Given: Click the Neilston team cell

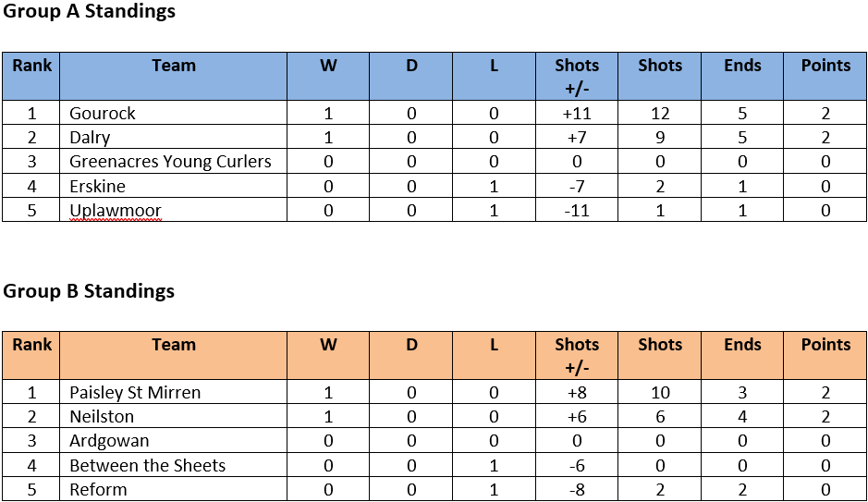Looking at the screenshot, I should click(x=102, y=417).
